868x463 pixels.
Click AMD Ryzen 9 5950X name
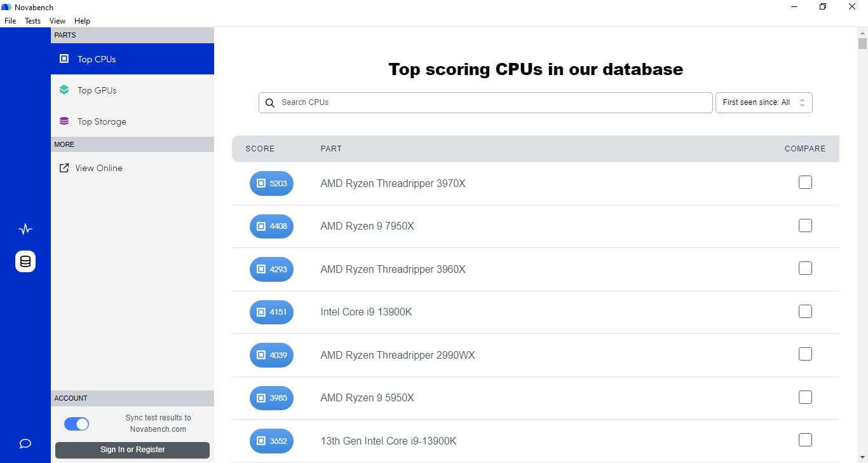[x=367, y=397]
